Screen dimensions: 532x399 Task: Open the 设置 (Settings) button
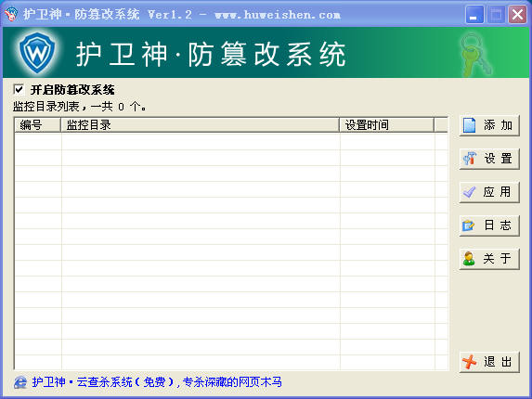click(489, 159)
